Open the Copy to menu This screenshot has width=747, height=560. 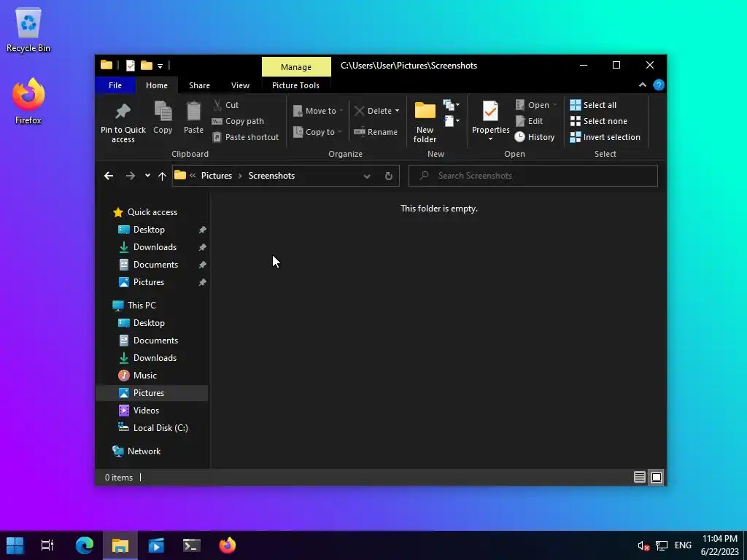317,132
